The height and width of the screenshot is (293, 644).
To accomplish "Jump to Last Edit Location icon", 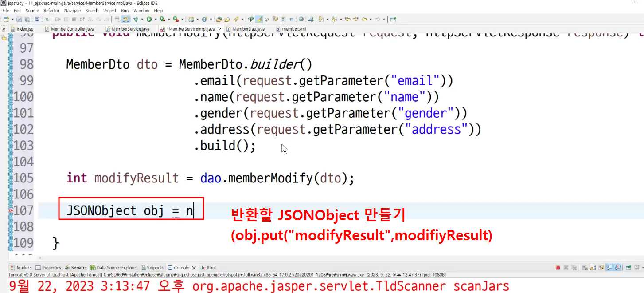I will point(348,20).
